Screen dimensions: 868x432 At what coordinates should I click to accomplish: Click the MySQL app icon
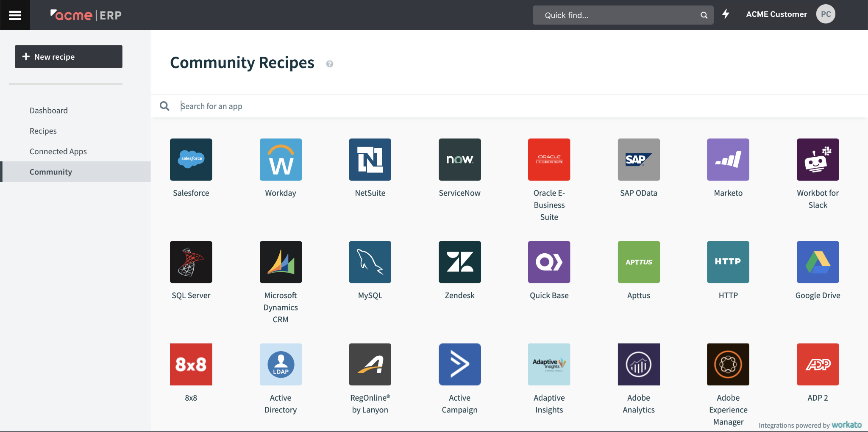coord(370,262)
